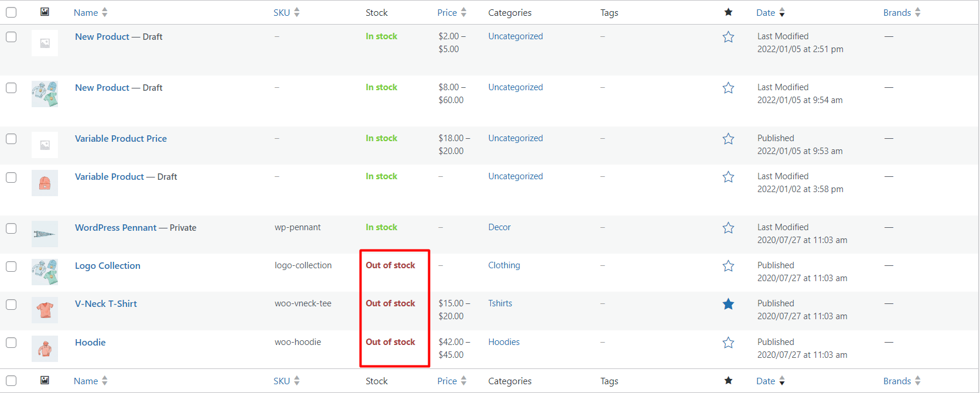Tick the checkbox for WordPress Pennant

point(11,228)
